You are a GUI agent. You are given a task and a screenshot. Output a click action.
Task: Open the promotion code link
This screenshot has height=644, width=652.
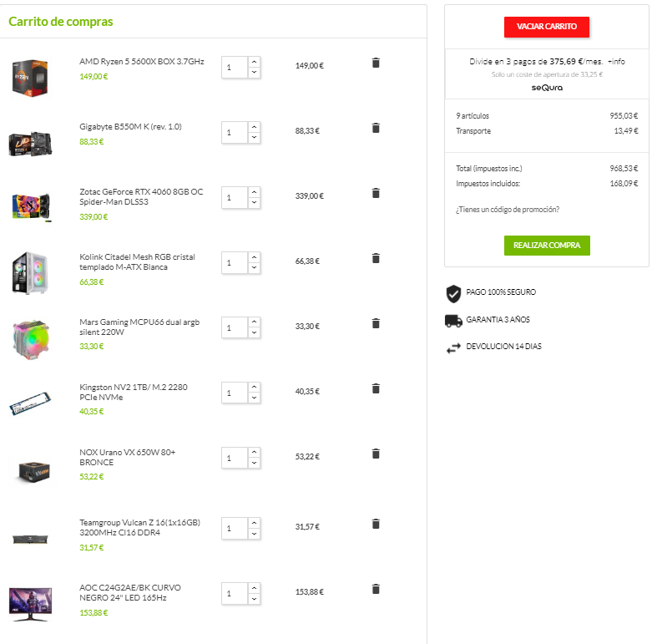tap(508, 210)
